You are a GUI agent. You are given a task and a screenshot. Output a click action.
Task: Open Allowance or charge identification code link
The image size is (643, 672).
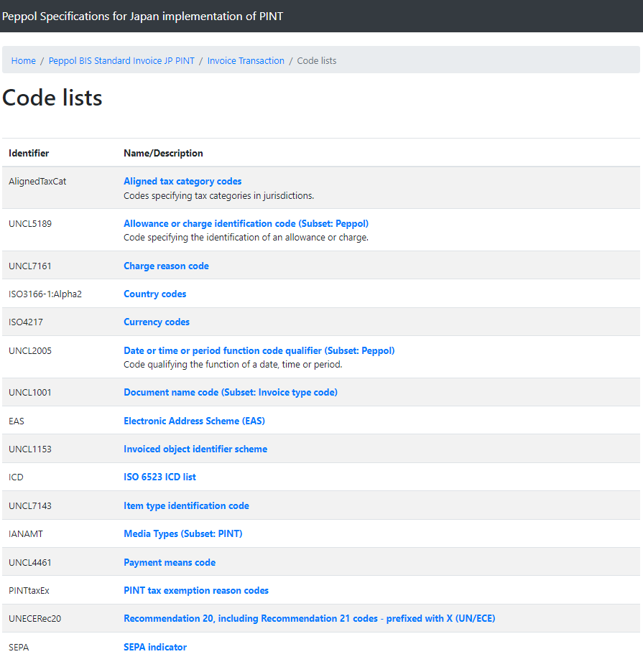click(246, 224)
